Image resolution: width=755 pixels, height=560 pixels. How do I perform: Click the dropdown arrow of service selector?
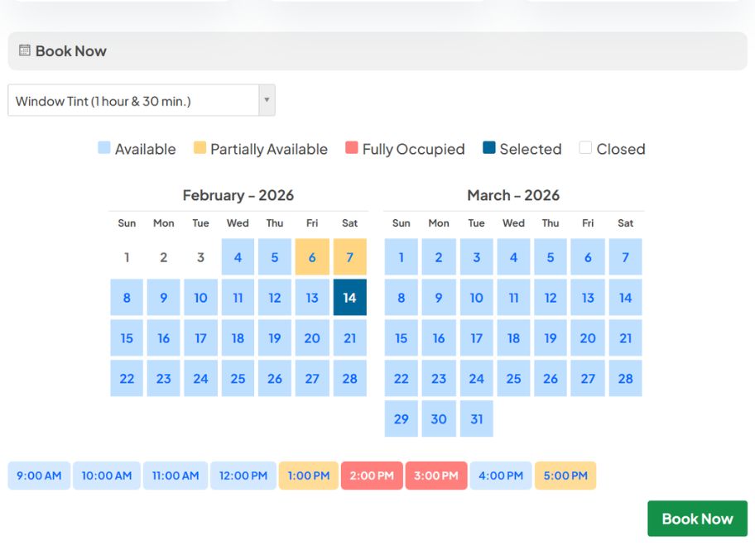click(267, 101)
